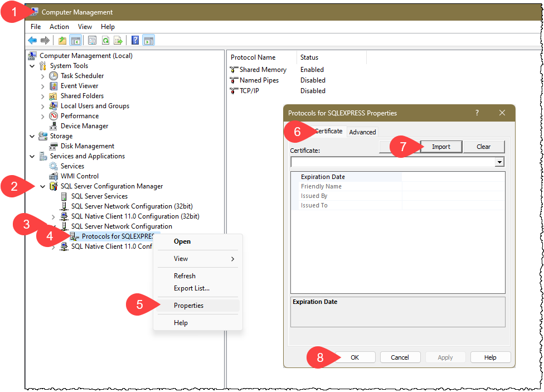Expand the Task Scheduler node
The width and height of the screenshot is (544, 392).
coord(43,76)
